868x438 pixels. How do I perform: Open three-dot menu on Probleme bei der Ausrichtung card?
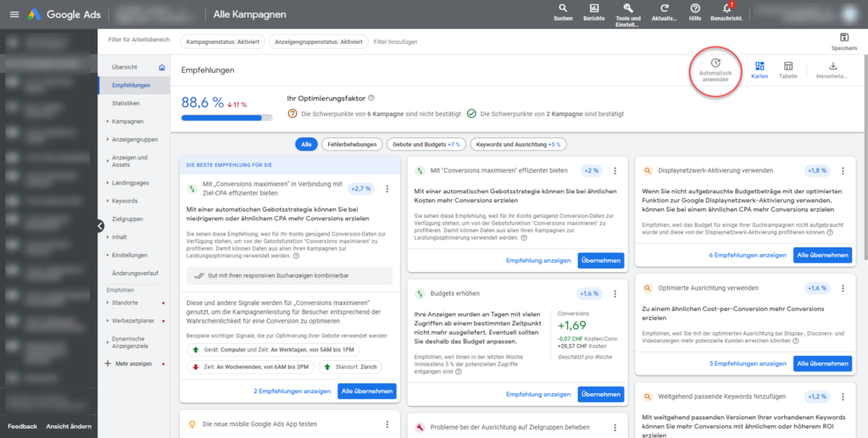[615, 428]
